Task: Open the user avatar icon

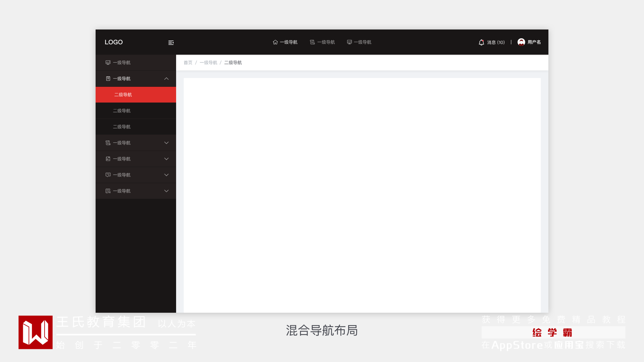Action: pos(521,42)
